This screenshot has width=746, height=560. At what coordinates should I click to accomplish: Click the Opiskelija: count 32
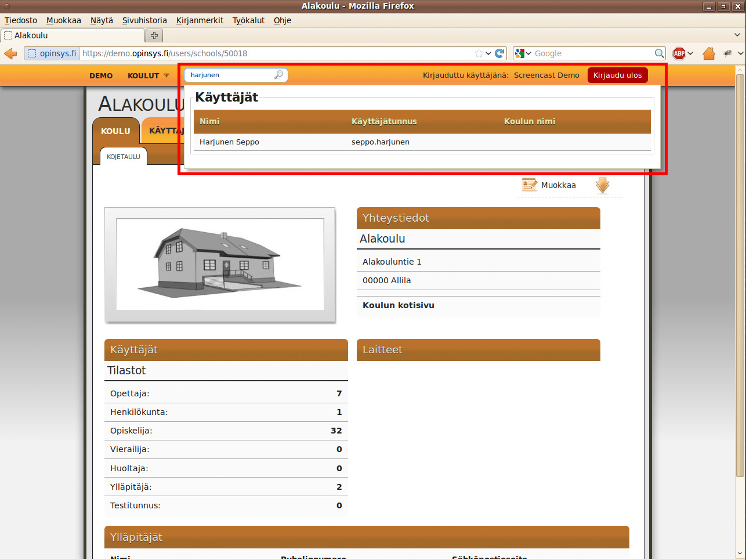336,431
